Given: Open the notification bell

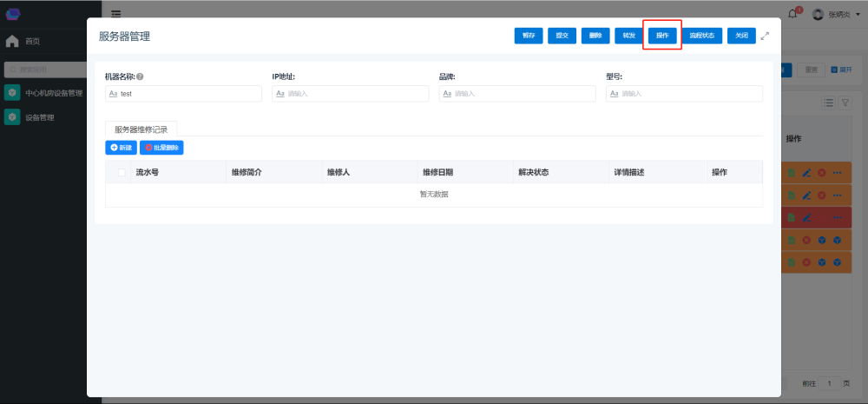Looking at the screenshot, I should coord(792,14).
